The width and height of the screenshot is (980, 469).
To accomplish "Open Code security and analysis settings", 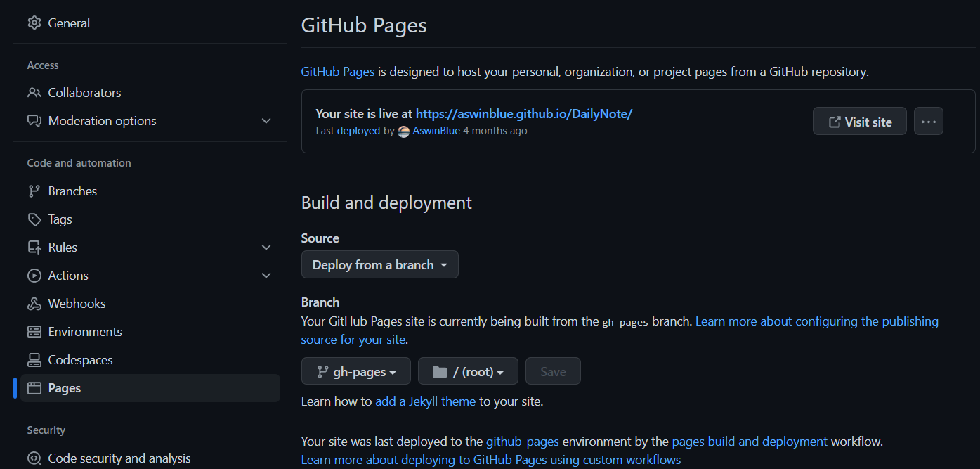I will point(150,458).
